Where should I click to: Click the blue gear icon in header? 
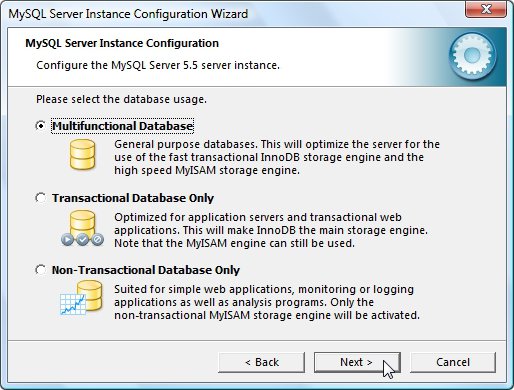[x=472, y=56]
